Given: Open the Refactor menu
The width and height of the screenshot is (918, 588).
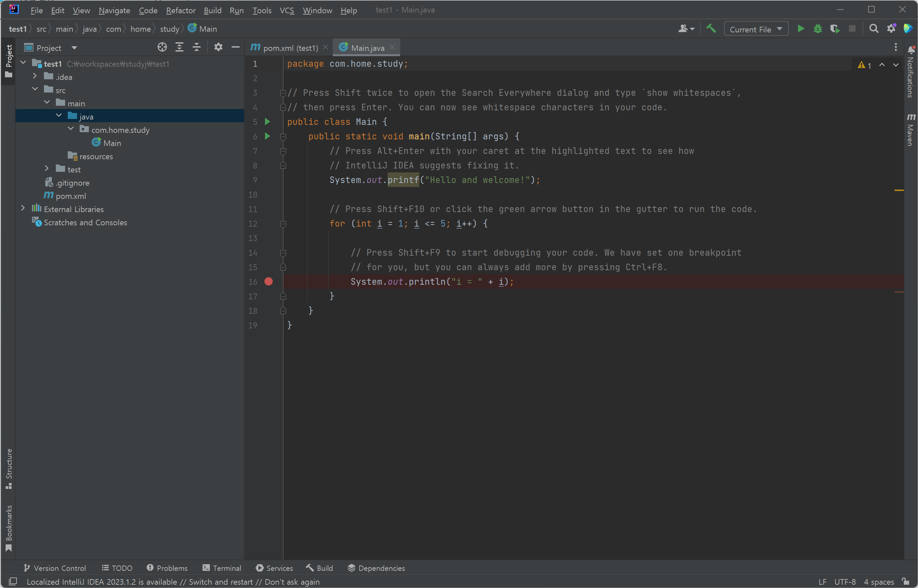Looking at the screenshot, I should 181,10.
